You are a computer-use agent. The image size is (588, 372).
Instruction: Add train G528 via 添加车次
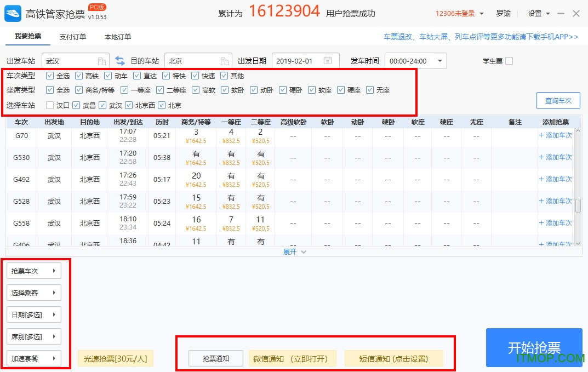(x=555, y=201)
